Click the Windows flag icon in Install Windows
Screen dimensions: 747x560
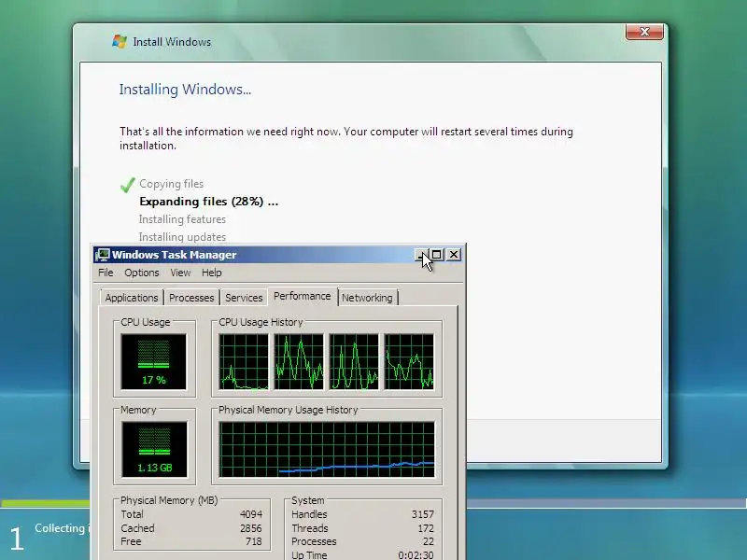(120, 41)
